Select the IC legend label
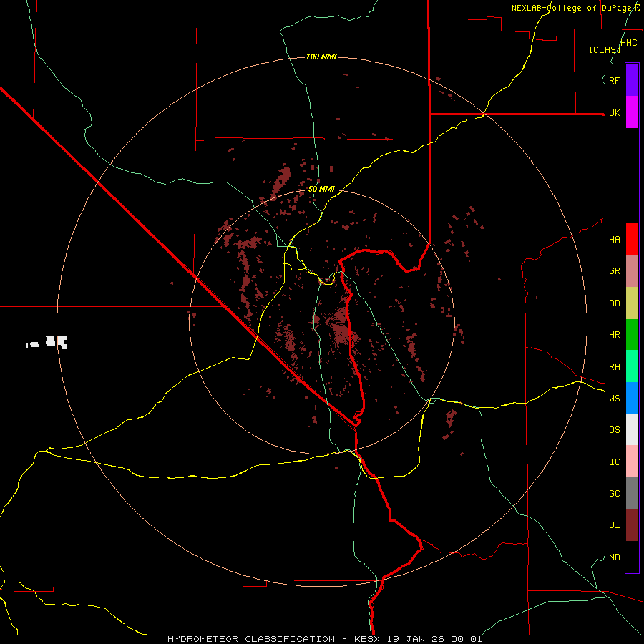Screen dimensions: 644x644 (614, 462)
